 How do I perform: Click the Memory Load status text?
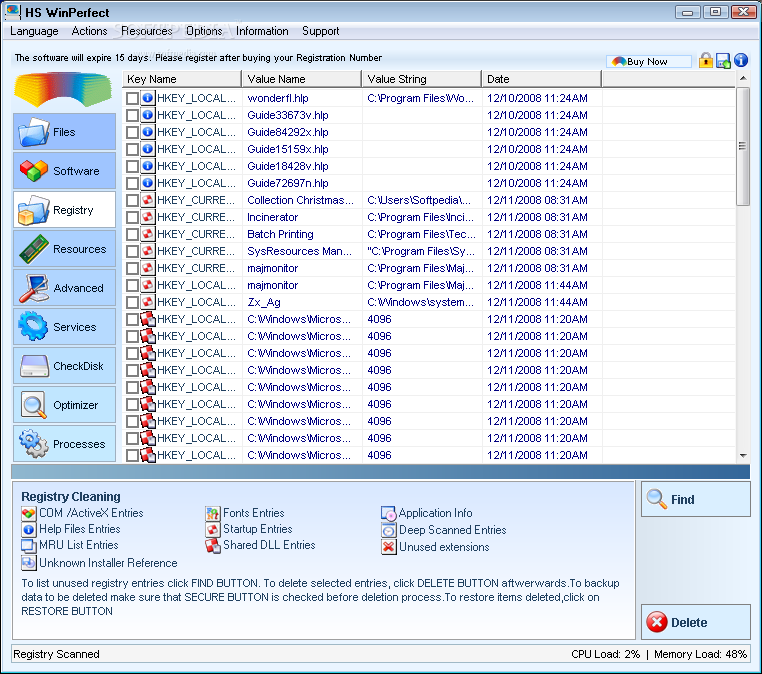point(700,654)
